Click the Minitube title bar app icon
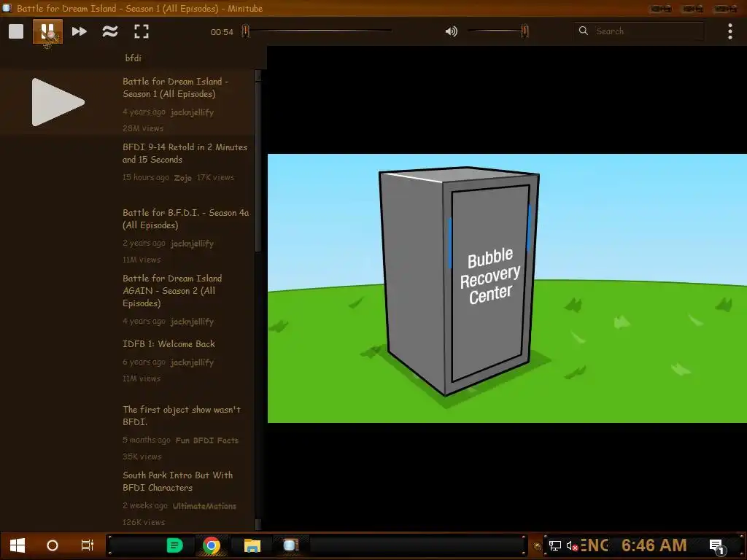This screenshot has width=747, height=560. [7, 8]
